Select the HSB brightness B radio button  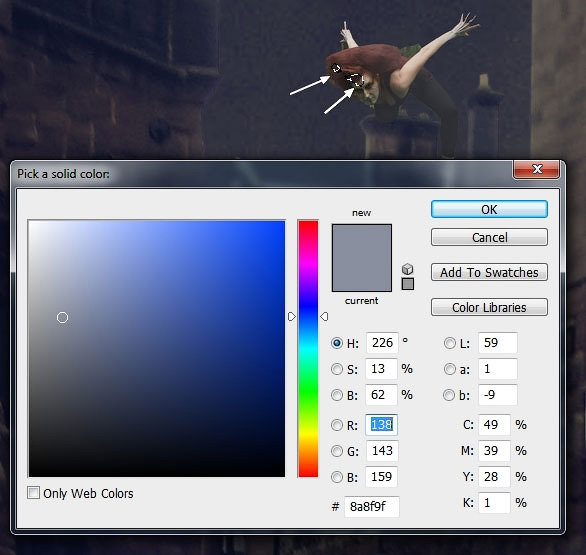click(x=337, y=395)
